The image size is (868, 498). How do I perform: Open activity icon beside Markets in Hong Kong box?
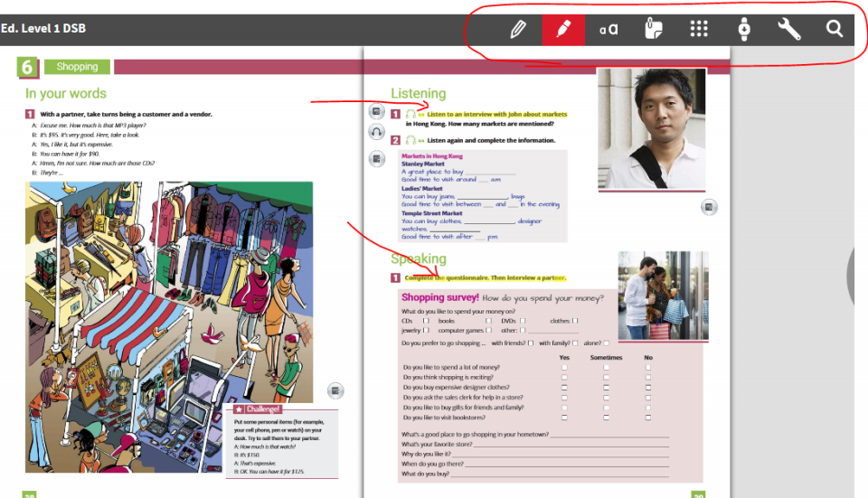coord(377,160)
